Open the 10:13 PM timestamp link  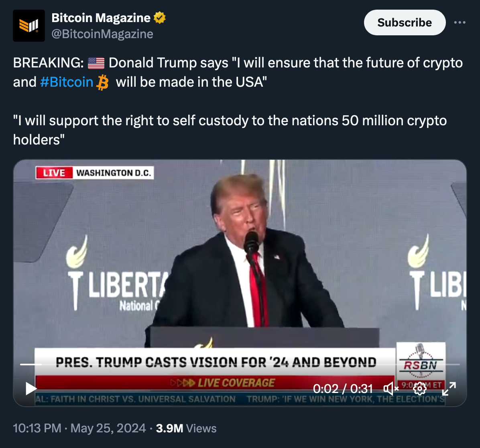point(37,428)
